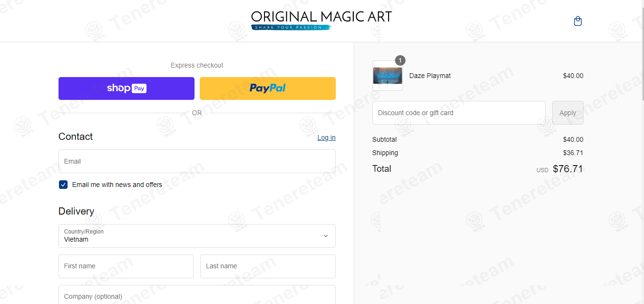This screenshot has height=304, width=644.
Task: Open the Country/Region dropdown
Action: [197, 236]
